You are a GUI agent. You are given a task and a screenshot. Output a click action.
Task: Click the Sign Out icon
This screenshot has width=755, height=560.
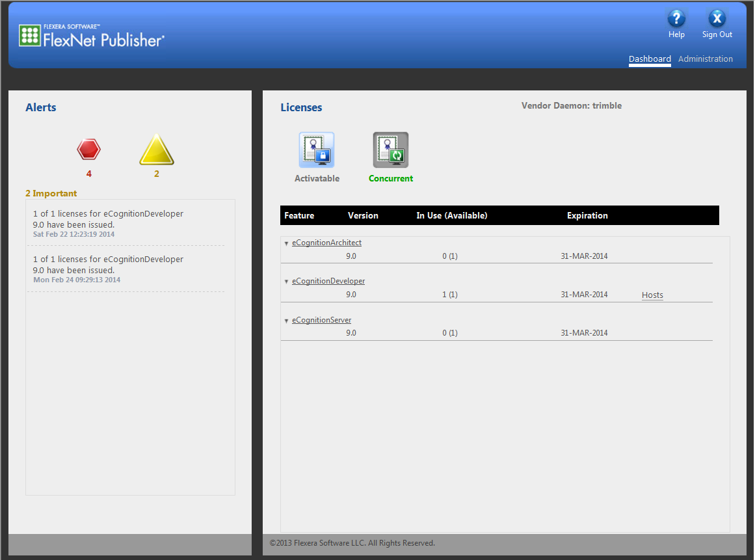coord(717,18)
